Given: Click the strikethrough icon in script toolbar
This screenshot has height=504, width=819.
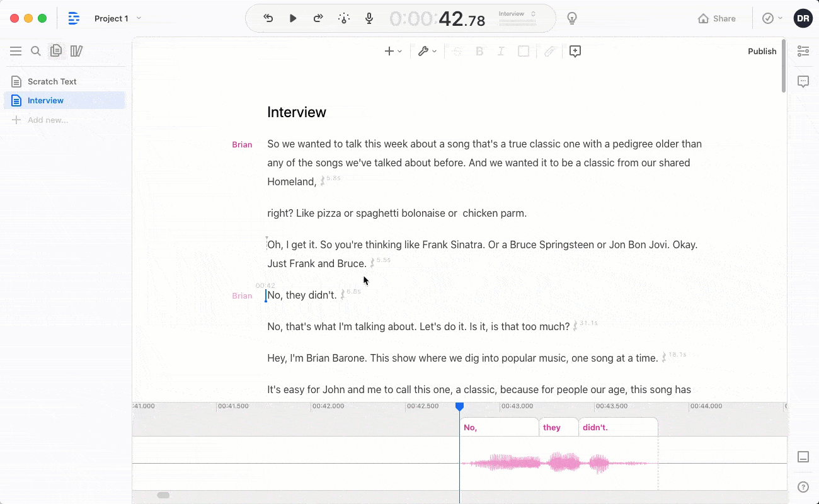Looking at the screenshot, I should pyautogui.click(x=458, y=52).
